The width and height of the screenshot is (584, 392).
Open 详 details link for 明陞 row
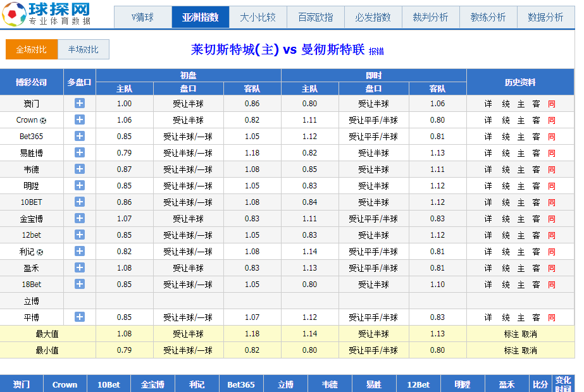(x=488, y=186)
